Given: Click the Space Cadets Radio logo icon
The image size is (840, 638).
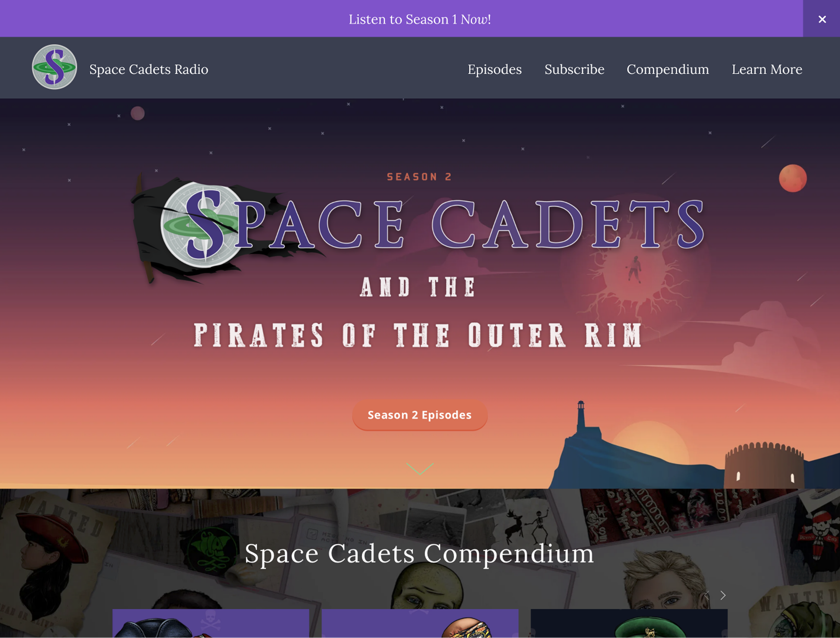Looking at the screenshot, I should tap(54, 67).
